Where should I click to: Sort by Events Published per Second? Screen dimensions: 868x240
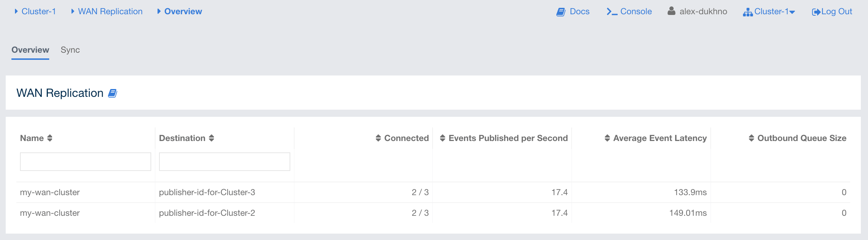443,138
